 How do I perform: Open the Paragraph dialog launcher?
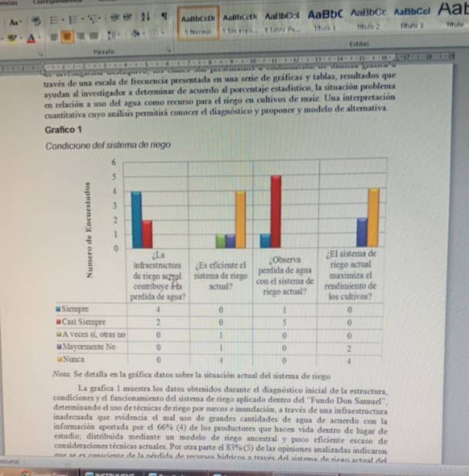[169, 51]
